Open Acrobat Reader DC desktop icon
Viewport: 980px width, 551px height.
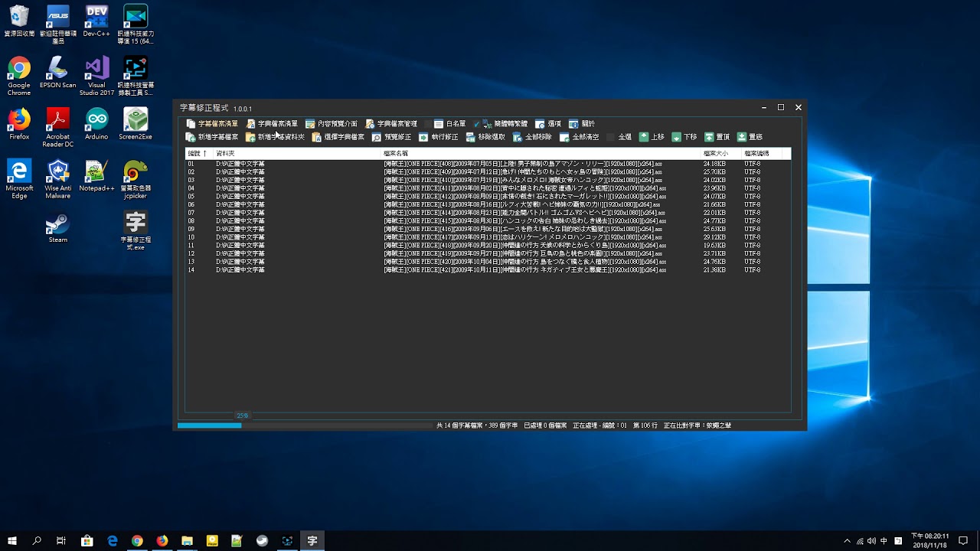click(x=58, y=127)
